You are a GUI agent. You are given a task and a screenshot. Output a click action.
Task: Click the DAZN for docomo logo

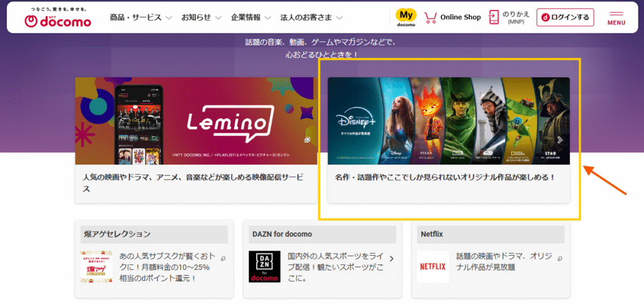click(x=264, y=266)
